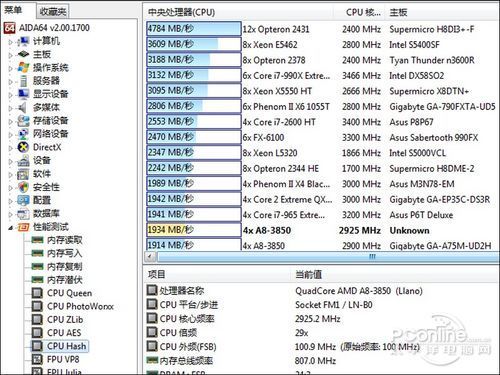The height and width of the screenshot is (375, 500).
Task: Expand the 操作系统 tree node
Action: coord(10,68)
